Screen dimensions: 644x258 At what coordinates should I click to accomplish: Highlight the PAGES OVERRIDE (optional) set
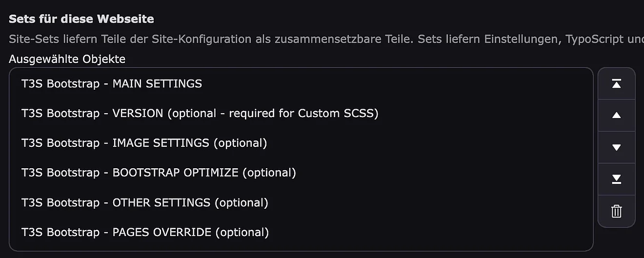click(145, 232)
